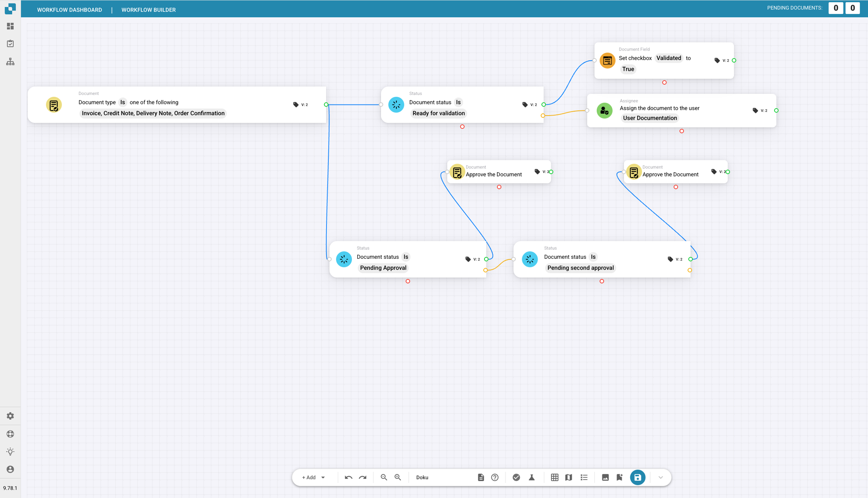
Task: Open the flask test icon
Action: pyautogui.click(x=532, y=477)
